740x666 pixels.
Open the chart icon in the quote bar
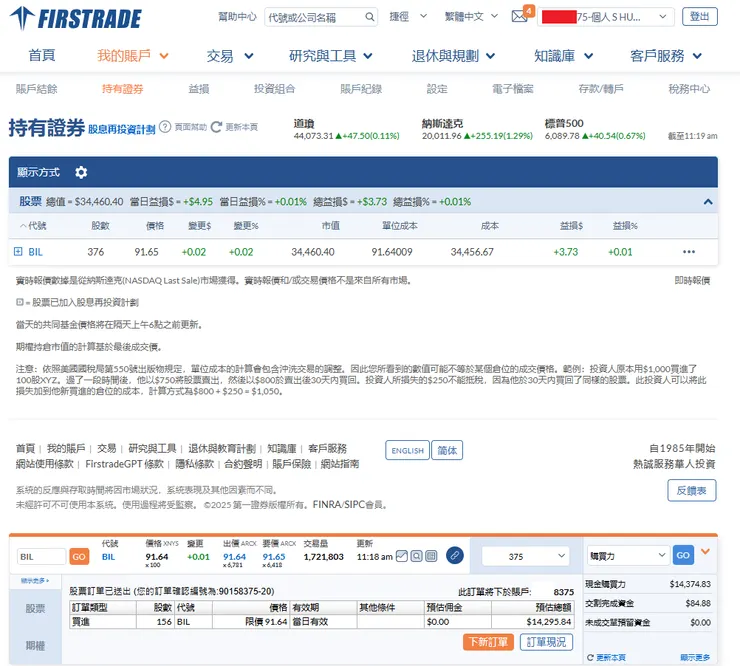pyautogui.click(x=402, y=556)
